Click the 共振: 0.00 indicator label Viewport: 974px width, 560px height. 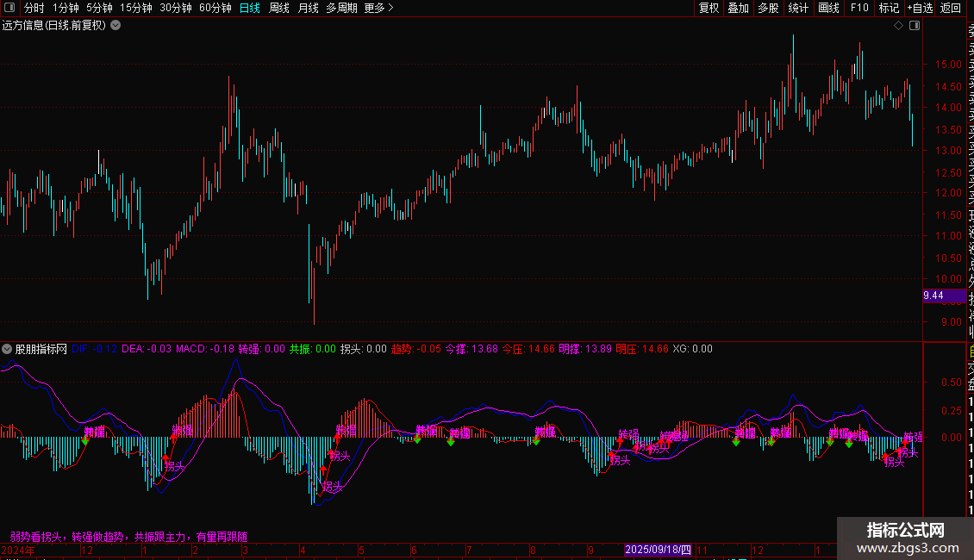312,349
